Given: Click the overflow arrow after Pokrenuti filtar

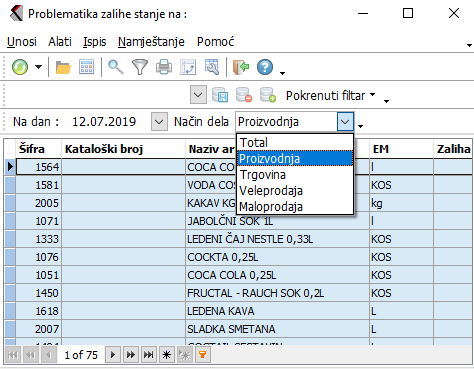Looking at the screenshot, I should (386, 101).
